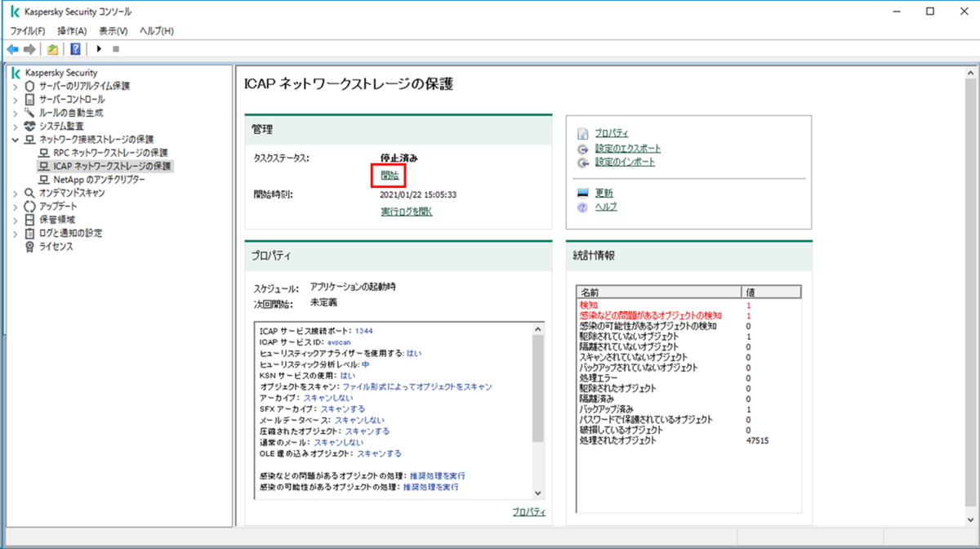Click the monitor icon for ネットワーク接続ストレージの保護
Screen dimensions: 980x549
[30, 139]
